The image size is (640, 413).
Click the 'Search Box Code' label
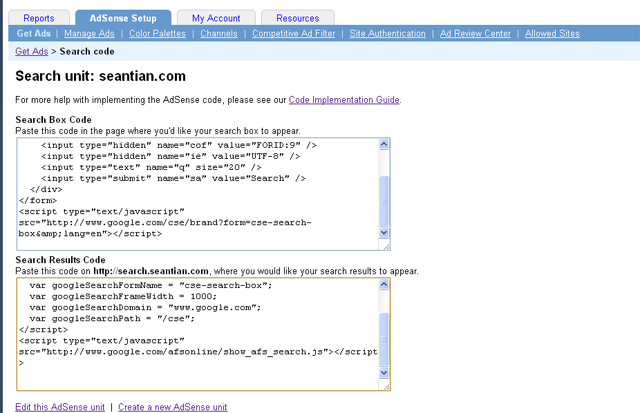pos(53,120)
